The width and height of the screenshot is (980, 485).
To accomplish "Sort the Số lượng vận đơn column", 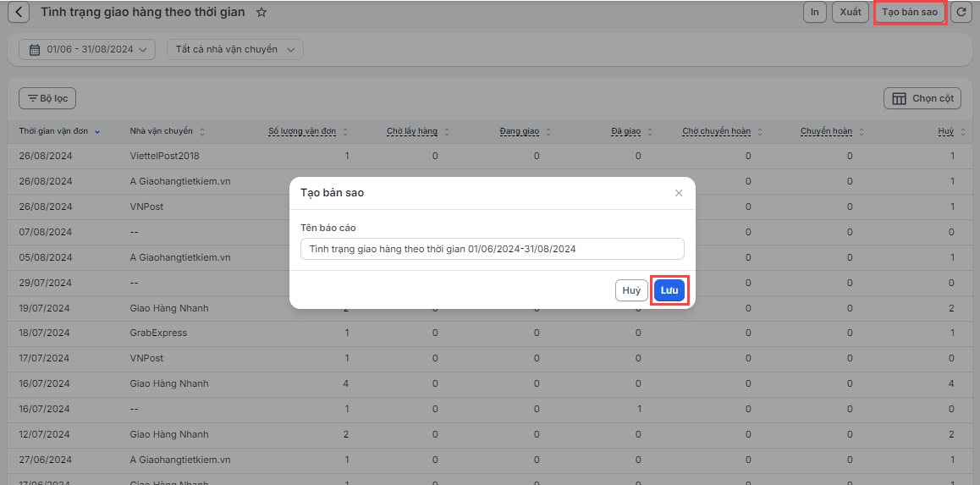I will (x=345, y=132).
